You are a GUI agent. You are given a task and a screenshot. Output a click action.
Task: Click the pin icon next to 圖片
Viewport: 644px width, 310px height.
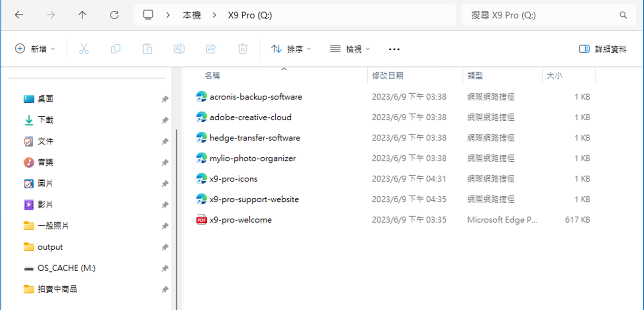point(165,183)
